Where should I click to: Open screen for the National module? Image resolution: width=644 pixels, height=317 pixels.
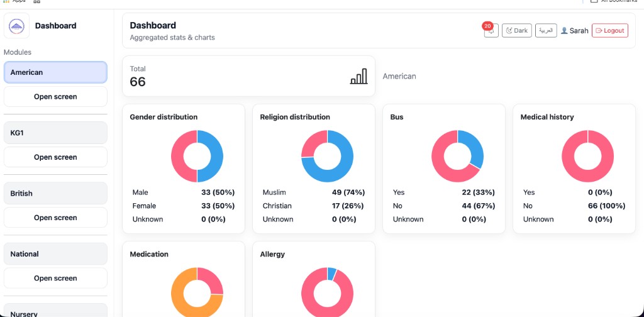coord(55,278)
